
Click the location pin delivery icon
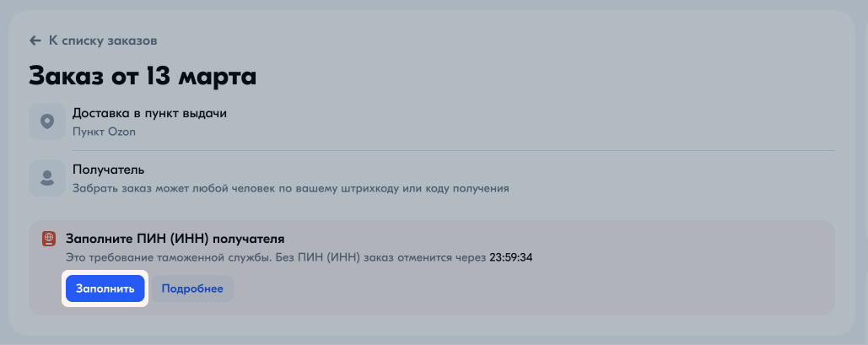47,121
